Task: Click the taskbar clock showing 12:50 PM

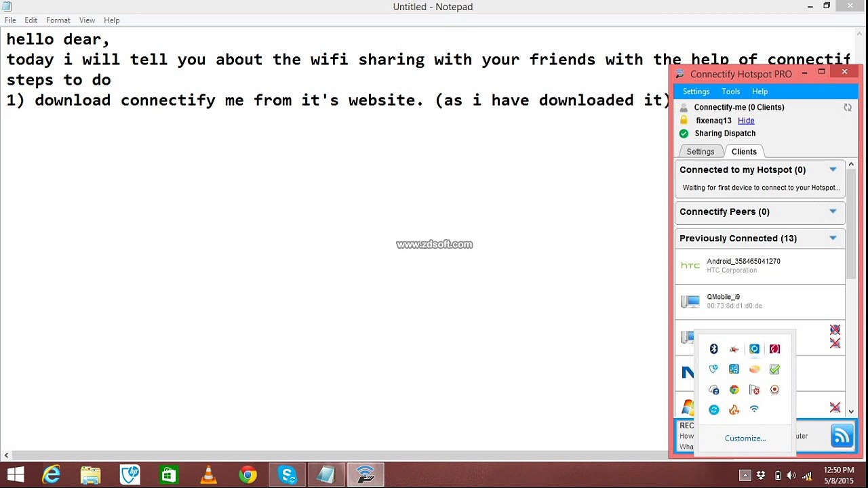Action: coord(839,475)
